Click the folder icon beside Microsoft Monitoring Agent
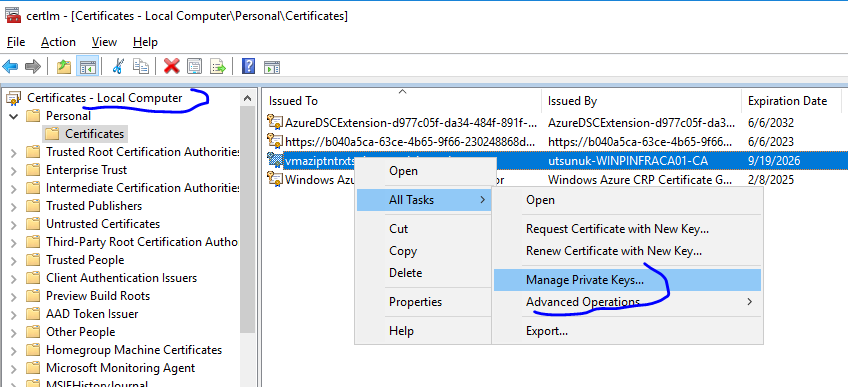Image resolution: width=848 pixels, height=387 pixels. [34, 368]
